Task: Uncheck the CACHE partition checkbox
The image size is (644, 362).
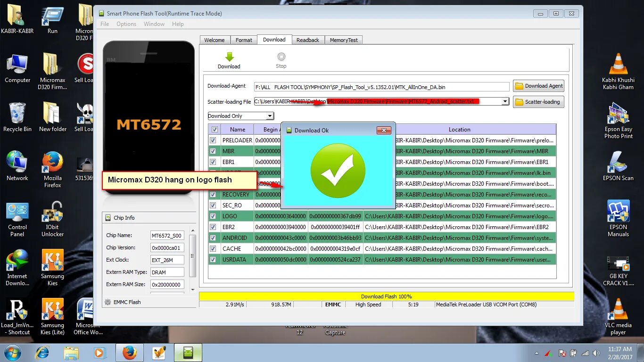Action: click(x=213, y=248)
